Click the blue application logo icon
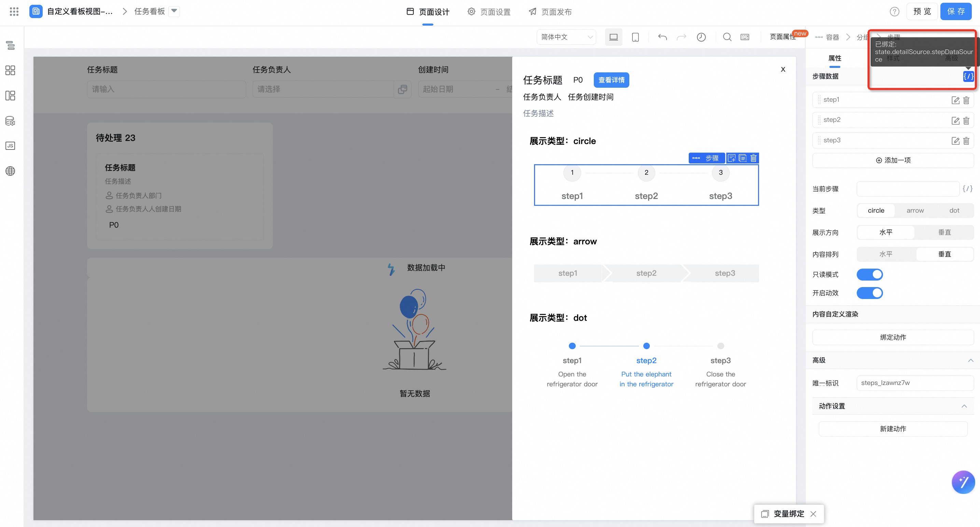980x527 pixels. [x=36, y=11]
